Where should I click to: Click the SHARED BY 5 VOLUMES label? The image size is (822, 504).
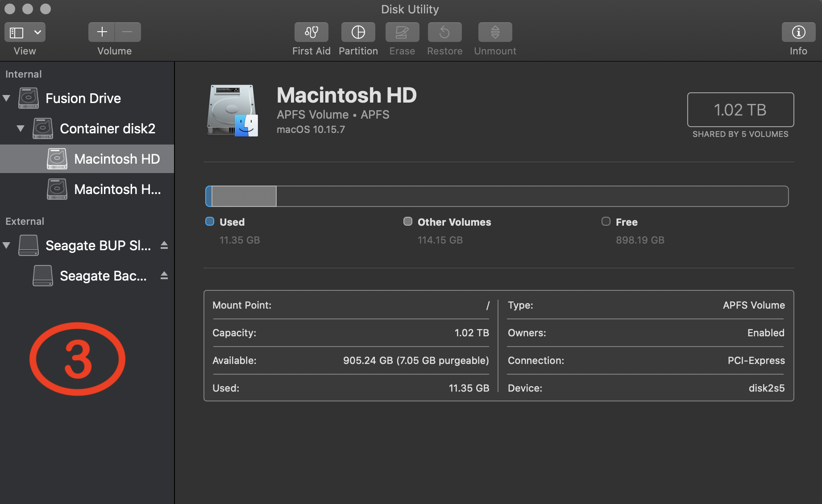click(x=740, y=134)
